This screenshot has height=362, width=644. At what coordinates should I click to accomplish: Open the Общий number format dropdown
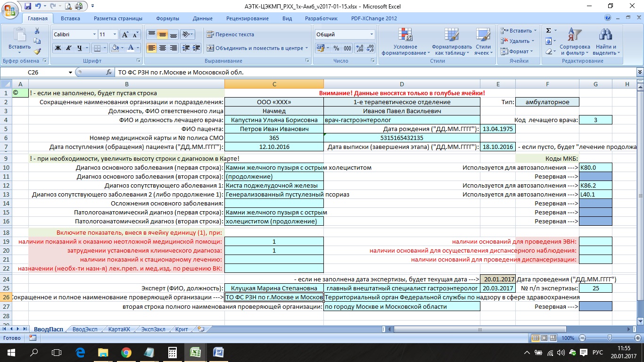pos(372,34)
